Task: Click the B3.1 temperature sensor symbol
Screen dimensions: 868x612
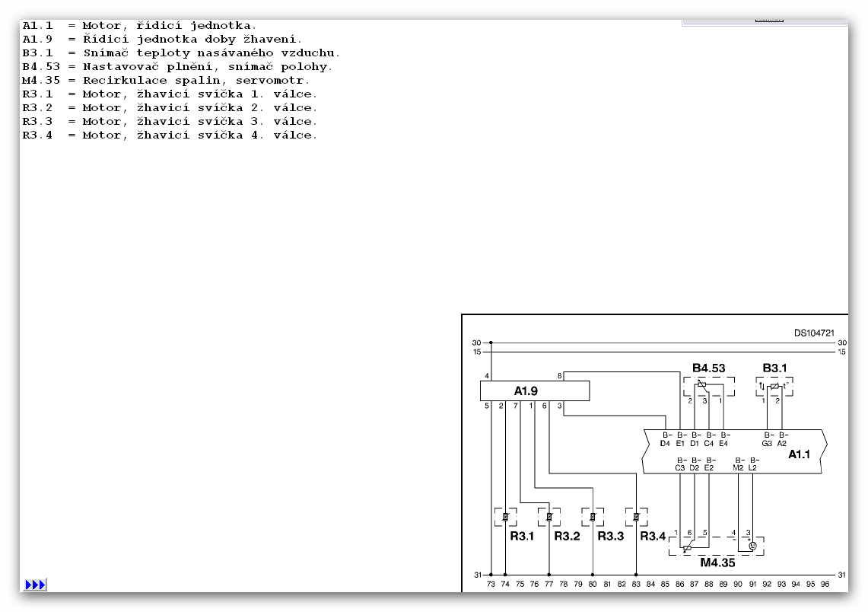Action: point(775,386)
